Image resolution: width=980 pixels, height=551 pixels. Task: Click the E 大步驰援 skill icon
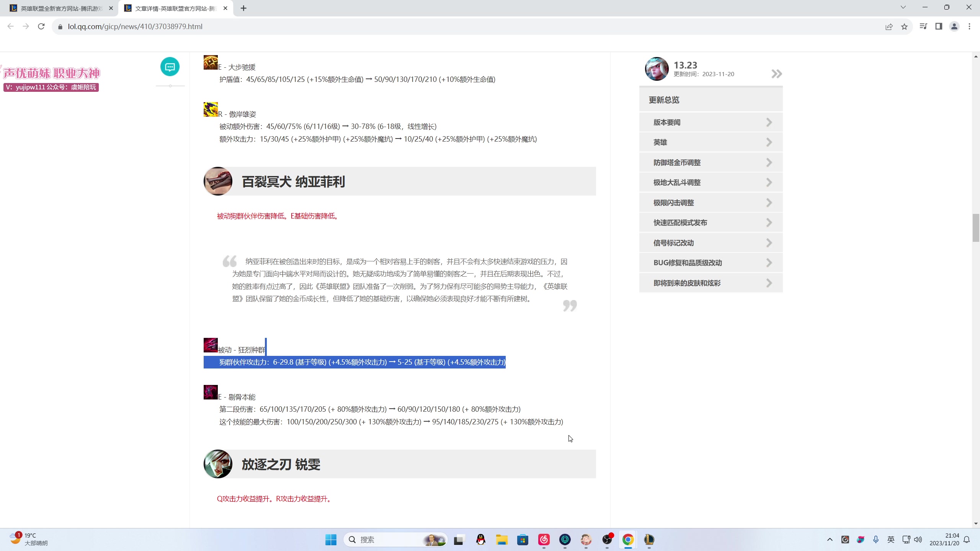[211, 62]
